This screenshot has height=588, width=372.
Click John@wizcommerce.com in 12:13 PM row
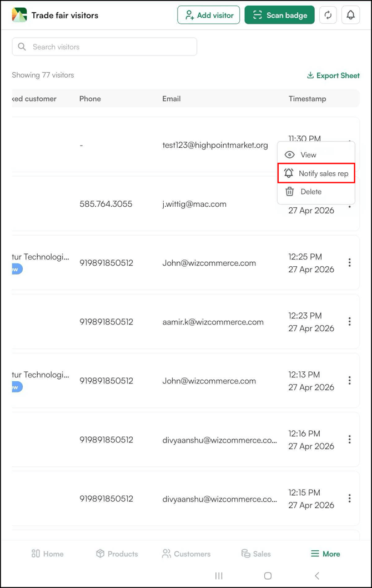pos(209,381)
